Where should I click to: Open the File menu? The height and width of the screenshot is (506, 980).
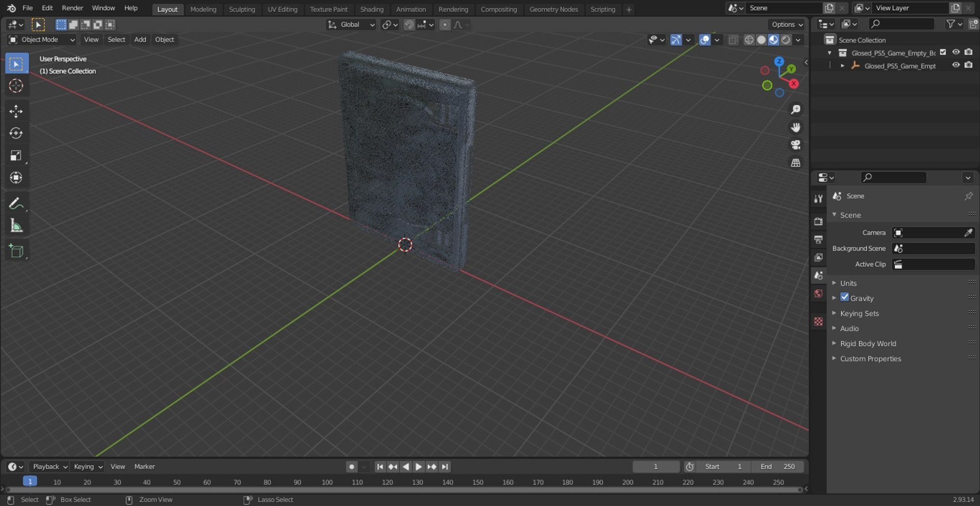coord(28,8)
